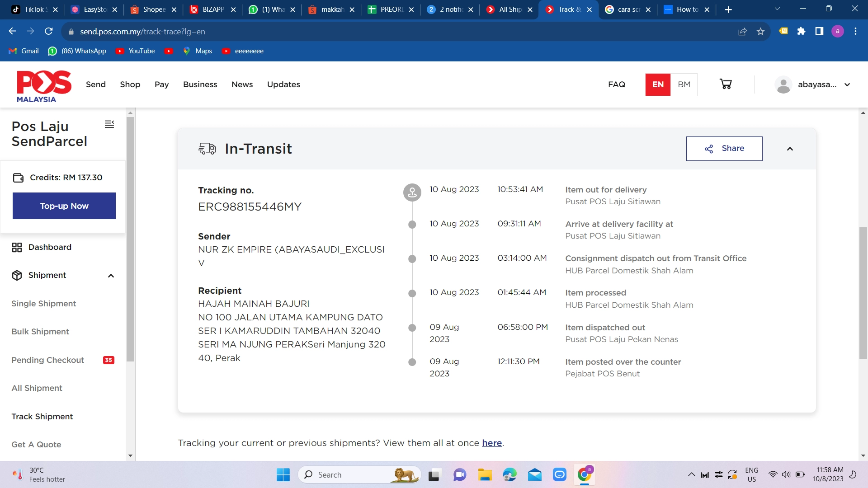Click the weather widget
868x488 pixels.
click(x=39, y=475)
